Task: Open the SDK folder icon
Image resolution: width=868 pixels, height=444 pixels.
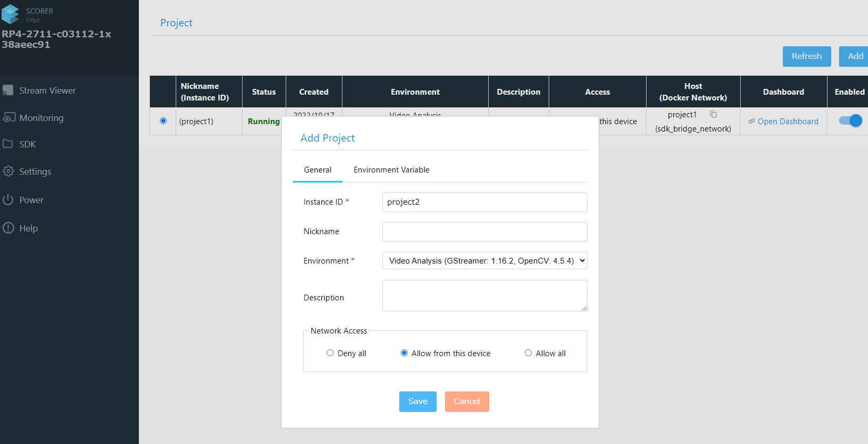Action: 8,144
